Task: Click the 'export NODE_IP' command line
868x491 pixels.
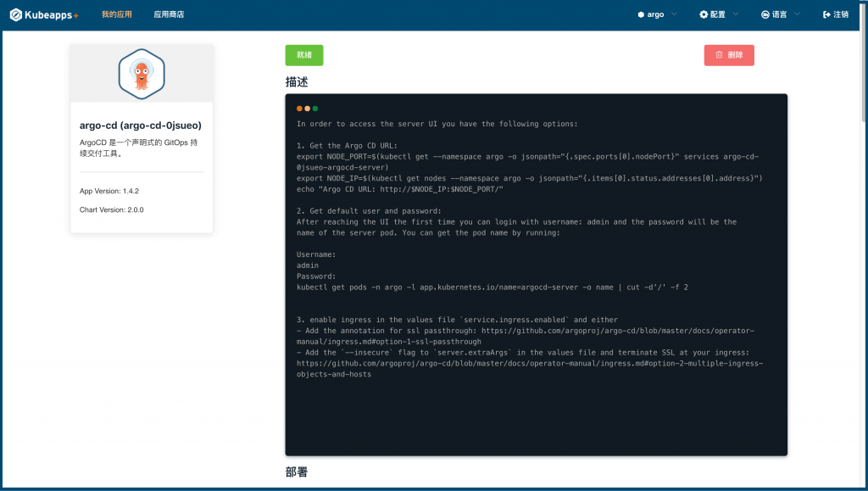Action: pyautogui.click(x=529, y=178)
